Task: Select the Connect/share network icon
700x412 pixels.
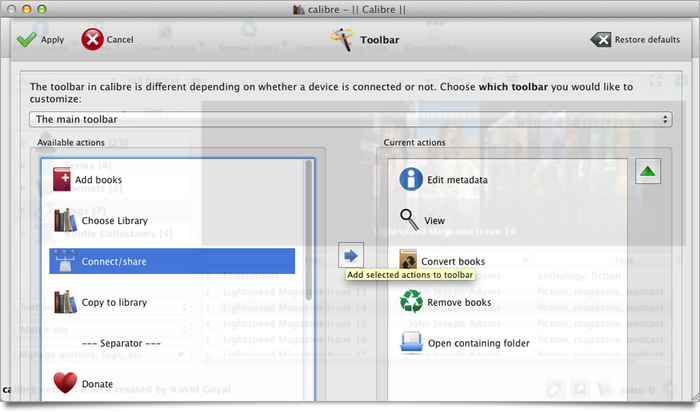Action: click(65, 261)
